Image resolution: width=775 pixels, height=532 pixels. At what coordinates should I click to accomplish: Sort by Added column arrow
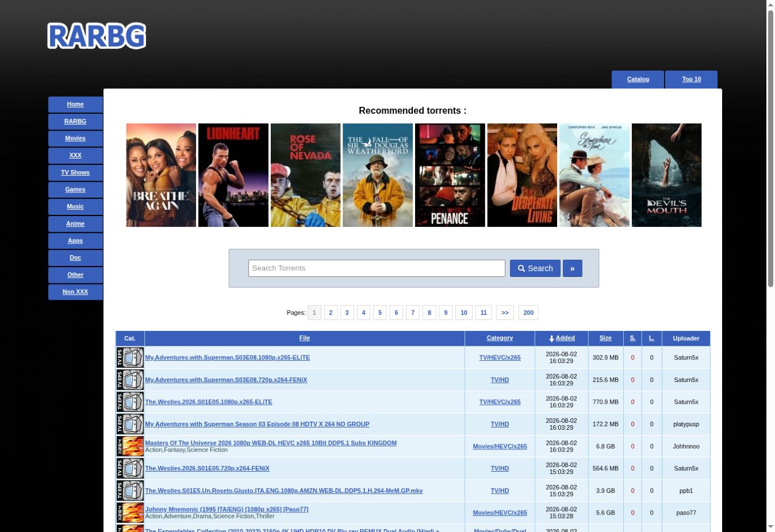click(551, 338)
